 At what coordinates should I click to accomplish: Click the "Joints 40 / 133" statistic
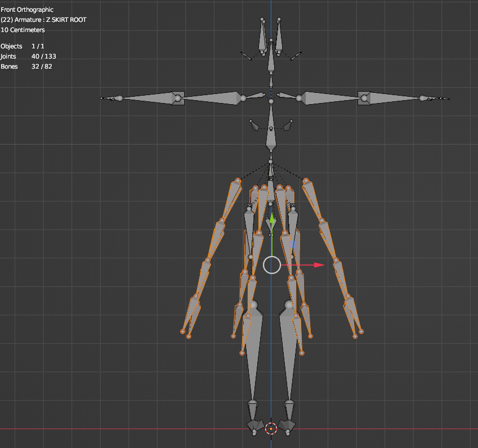(28, 56)
